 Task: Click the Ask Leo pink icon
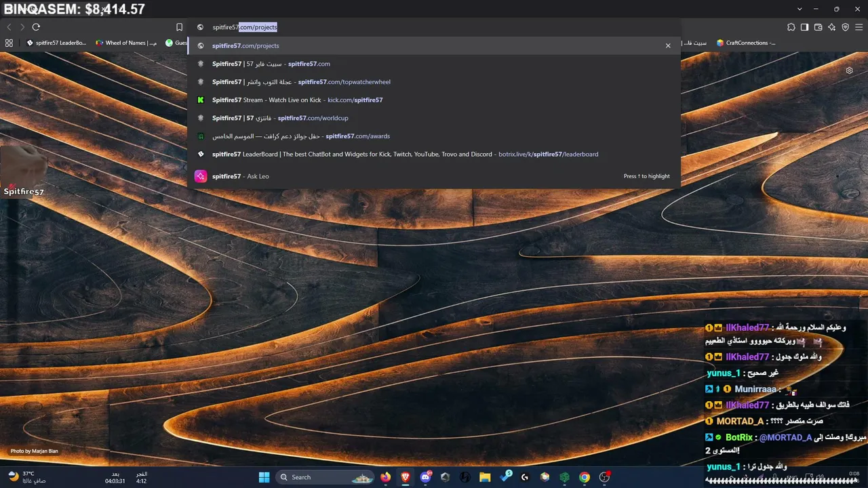coord(201,176)
